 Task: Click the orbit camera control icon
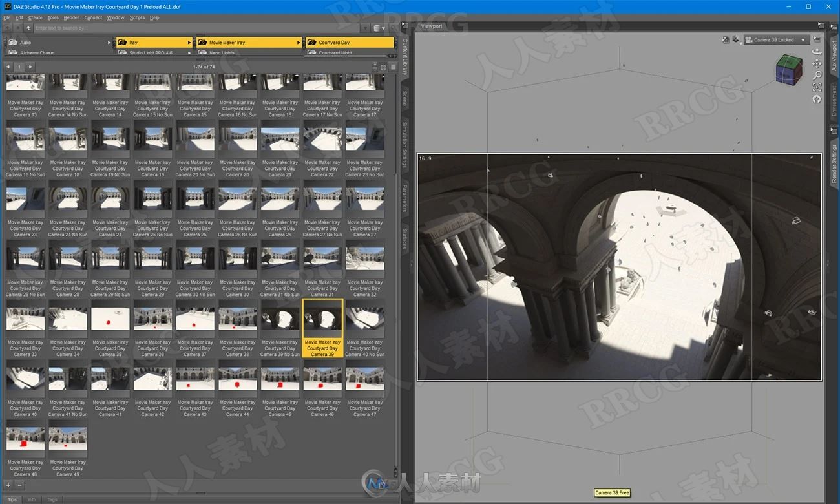point(817,52)
